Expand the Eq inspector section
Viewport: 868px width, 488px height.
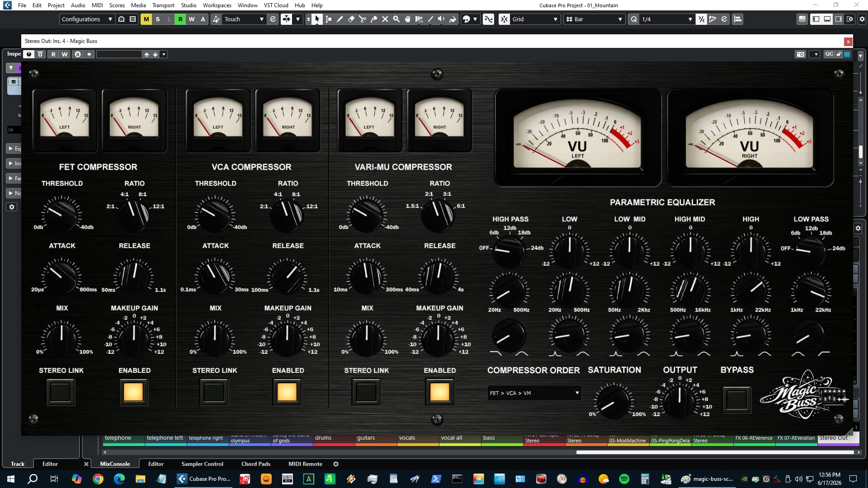tap(14, 148)
